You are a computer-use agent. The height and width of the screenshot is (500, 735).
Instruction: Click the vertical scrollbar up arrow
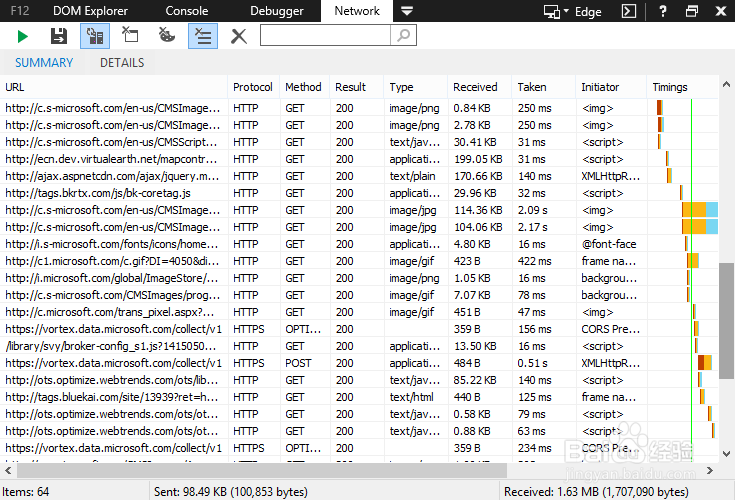pyautogui.click(x=727, y=85)
